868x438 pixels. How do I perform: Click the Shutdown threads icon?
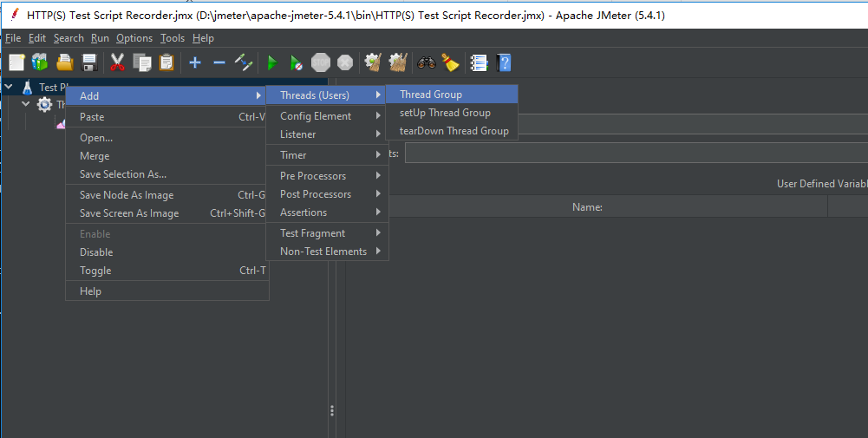(x=345, y=62)
